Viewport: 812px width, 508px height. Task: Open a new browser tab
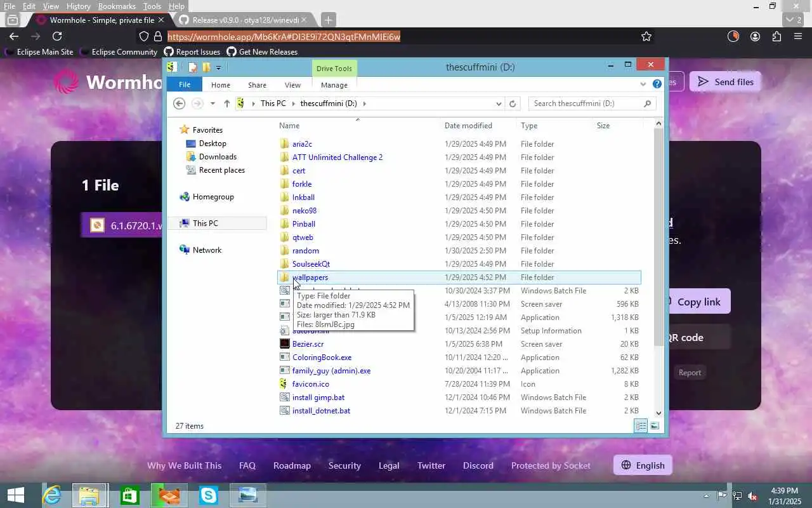[x=328, y=20]
